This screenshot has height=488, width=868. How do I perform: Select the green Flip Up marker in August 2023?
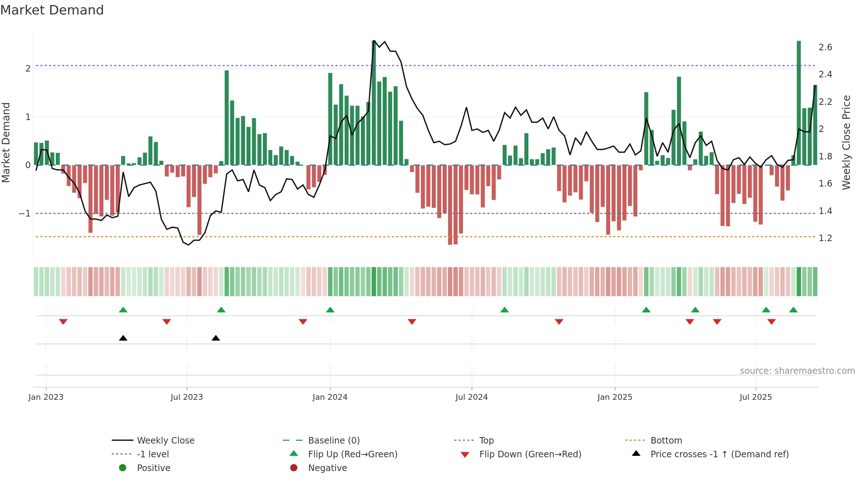pyautogui.click(x=221, y=310)
